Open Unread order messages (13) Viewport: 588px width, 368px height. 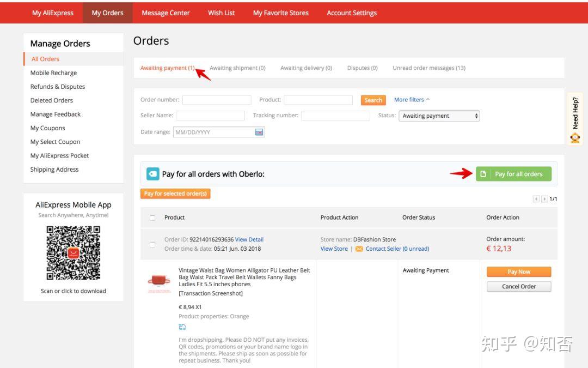tap(429, 68)
